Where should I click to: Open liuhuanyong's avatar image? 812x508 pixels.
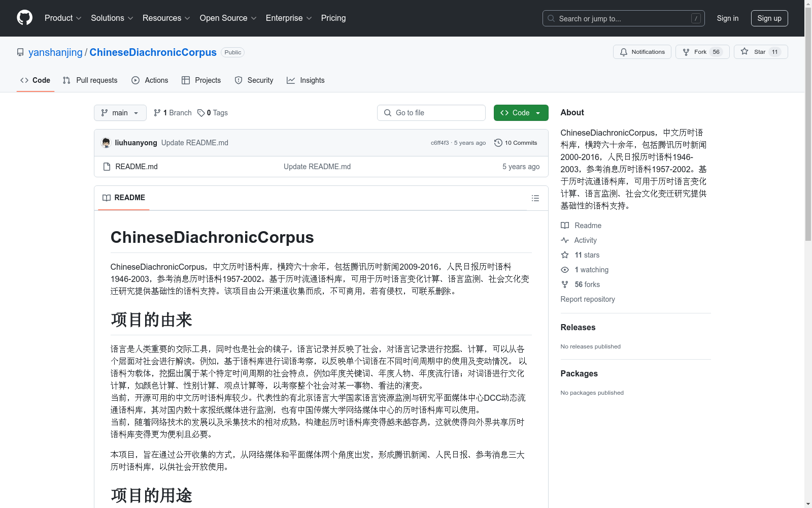pyautogui.click(x=106, y=143)
